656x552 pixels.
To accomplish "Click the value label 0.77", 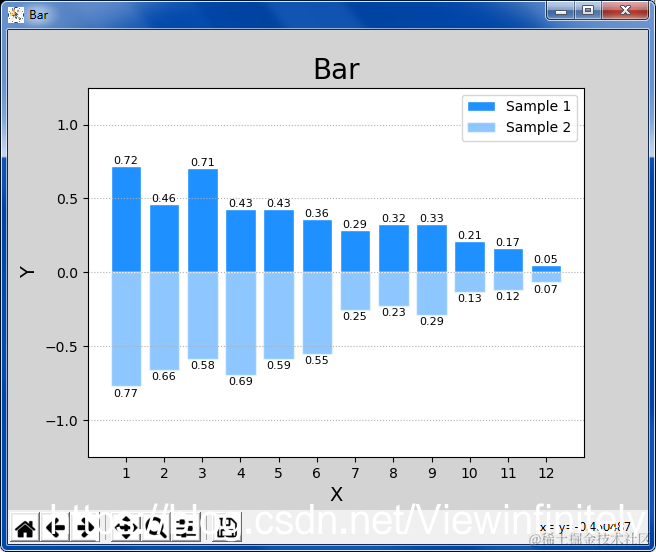I will (x=126, y=393).
